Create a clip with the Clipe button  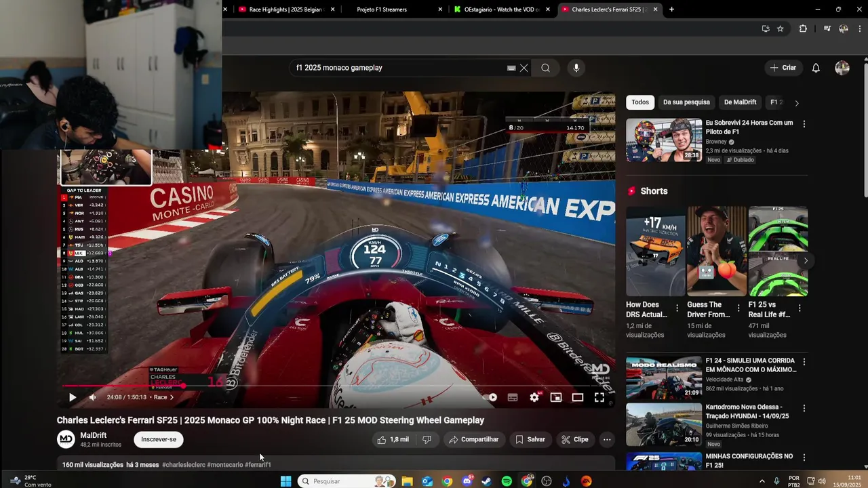point(574,439)
